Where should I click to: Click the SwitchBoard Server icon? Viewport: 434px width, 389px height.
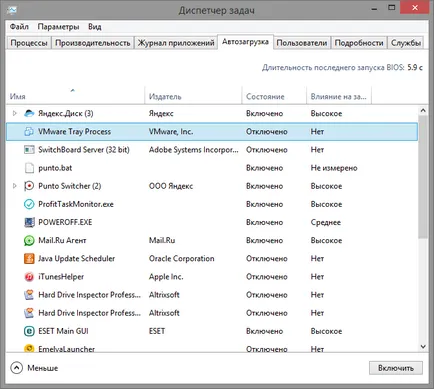pos(29,150)
